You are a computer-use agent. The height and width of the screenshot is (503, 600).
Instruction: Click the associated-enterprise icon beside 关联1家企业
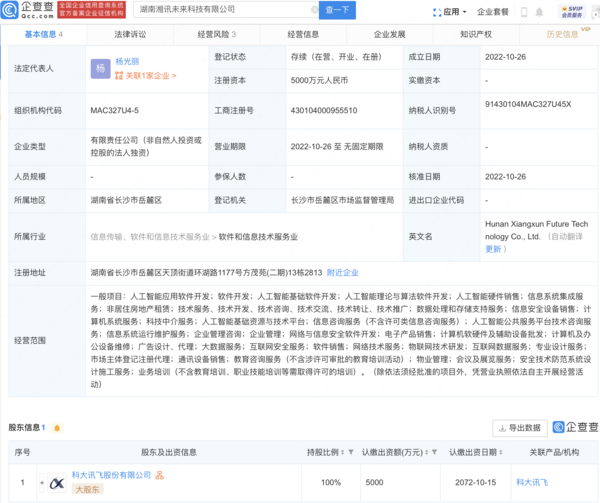tap(119, 75)
